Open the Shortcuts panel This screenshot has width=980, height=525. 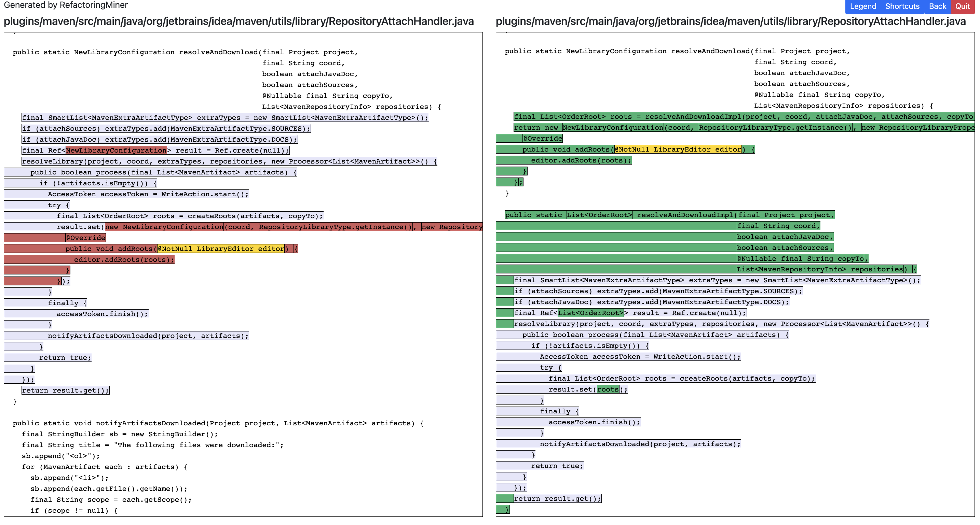902,6
